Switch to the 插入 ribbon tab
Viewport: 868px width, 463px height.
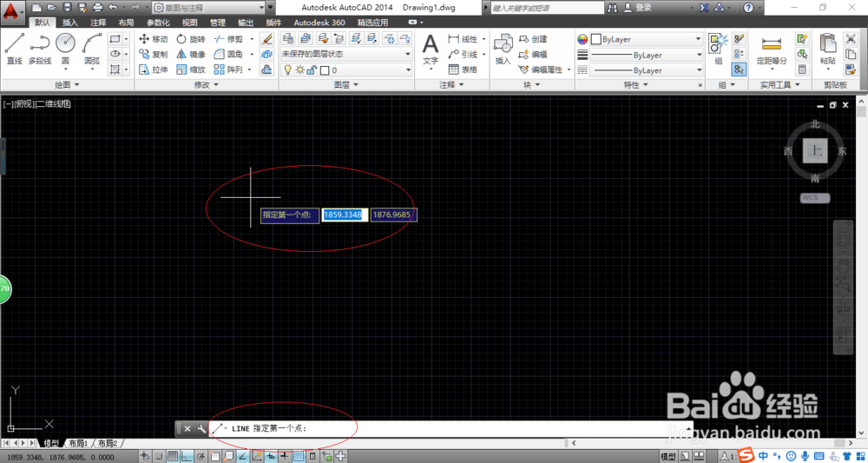(70, 23)
